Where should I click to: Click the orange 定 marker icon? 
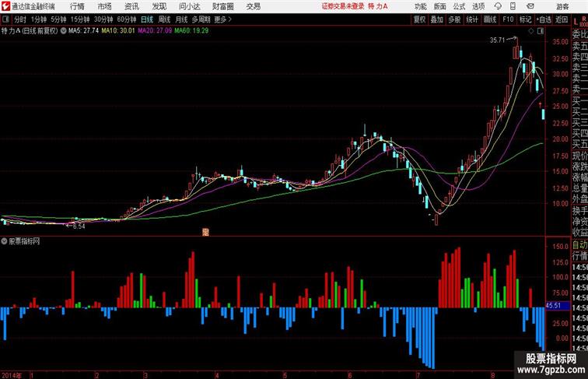(x=205, y=232)
